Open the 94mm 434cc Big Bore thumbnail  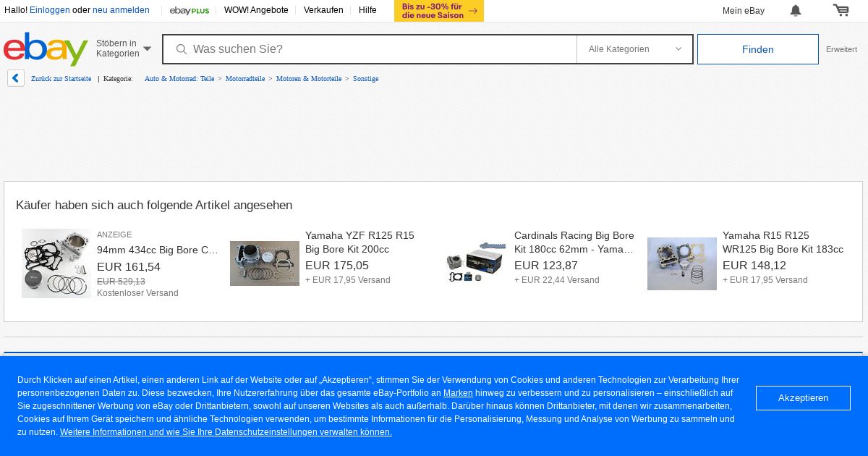click(x=56, y=263)
